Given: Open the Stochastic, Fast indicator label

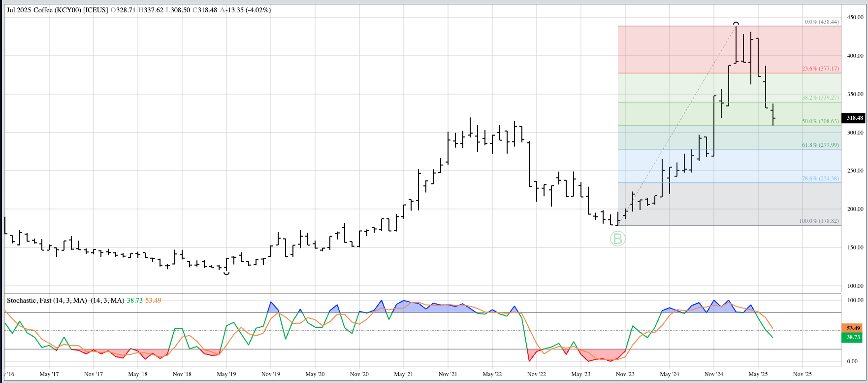Looking at the screenshot, I should [47, 300].
